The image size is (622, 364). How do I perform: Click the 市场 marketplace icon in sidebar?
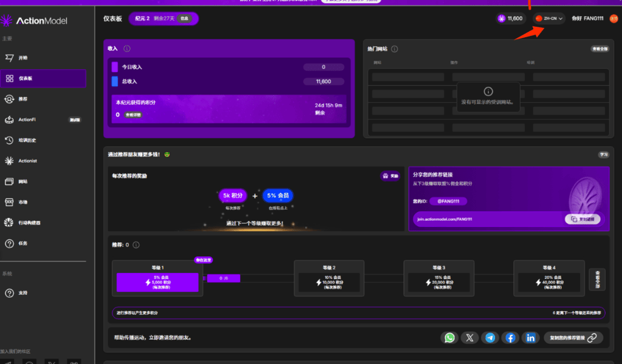tap(9, 202)
